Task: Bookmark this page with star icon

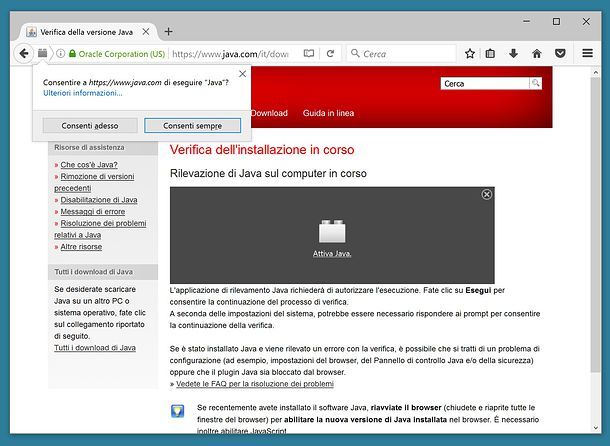Action: pyautogui.click(x=470, y=53)
